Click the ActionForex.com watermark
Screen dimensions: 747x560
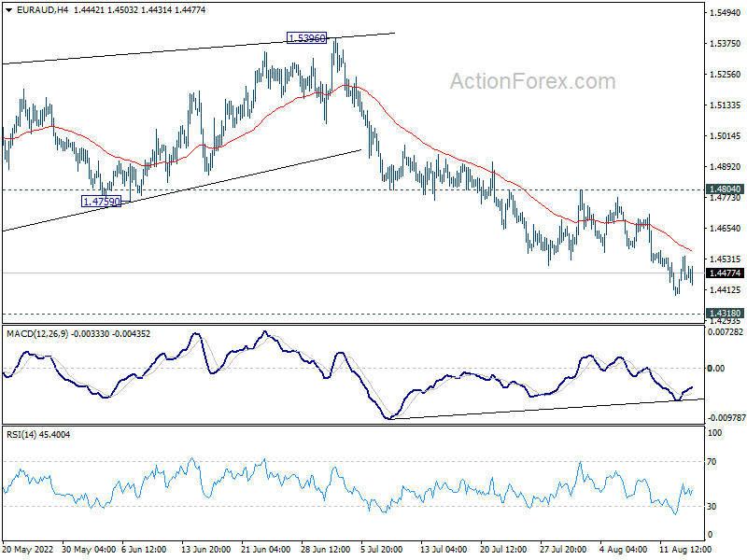click(532, 81)
